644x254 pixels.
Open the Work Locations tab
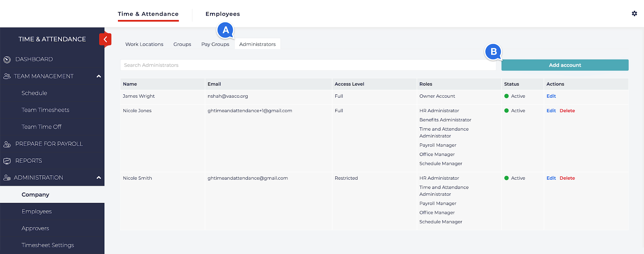(x=144, y=44)
